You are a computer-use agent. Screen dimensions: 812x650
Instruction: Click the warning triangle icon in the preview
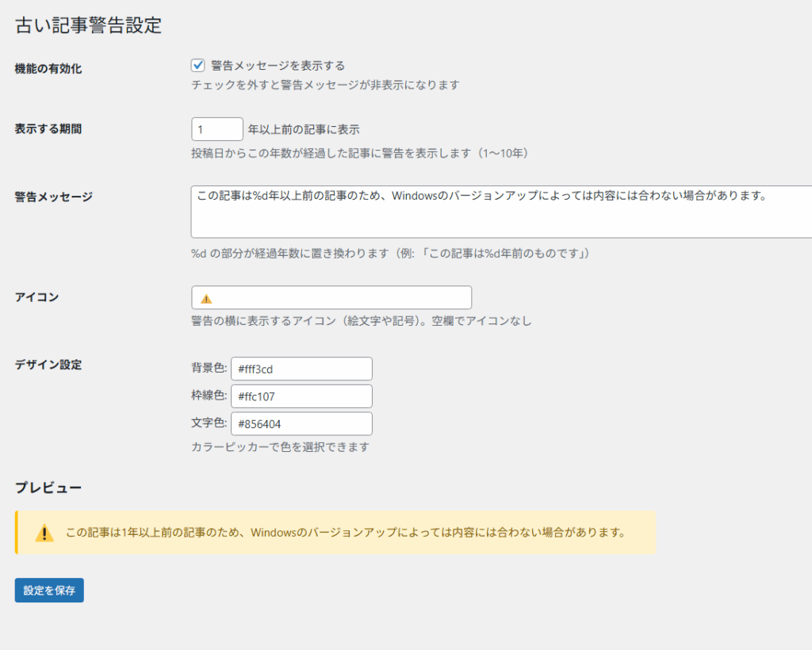(44, 533)
